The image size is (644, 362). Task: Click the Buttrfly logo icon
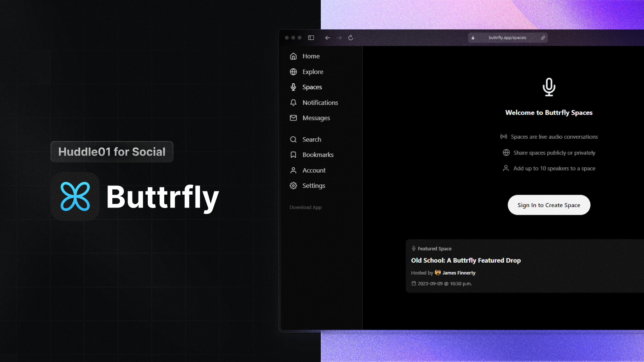coord(75,196)
